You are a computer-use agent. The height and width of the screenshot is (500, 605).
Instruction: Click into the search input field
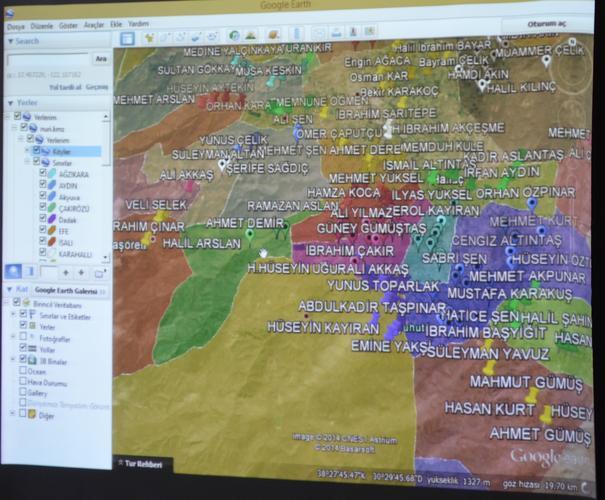click(x=48, y=60)
